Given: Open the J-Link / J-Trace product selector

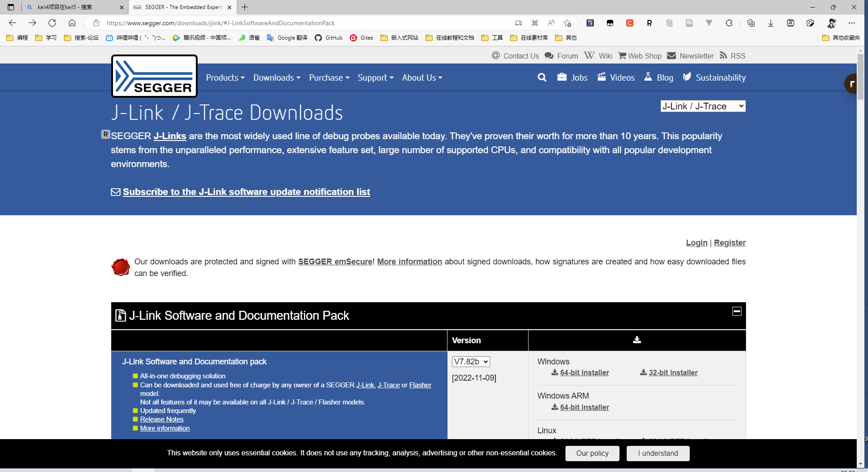Looking at the screenshot, I should (703, 106).
